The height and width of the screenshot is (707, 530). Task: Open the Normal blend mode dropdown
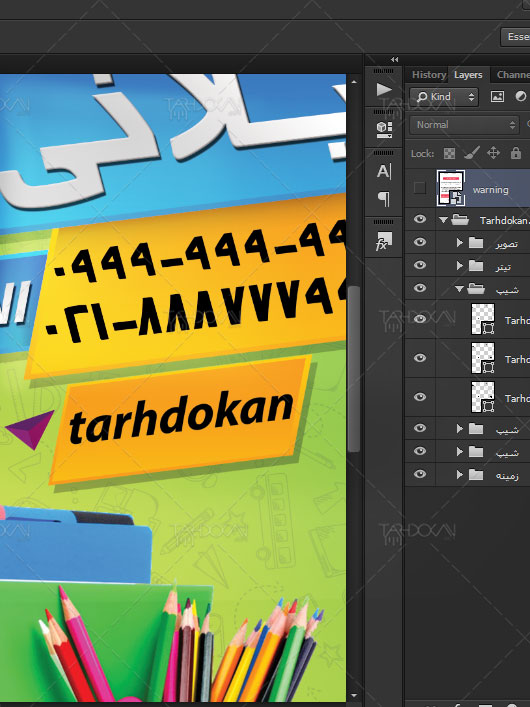465,125
